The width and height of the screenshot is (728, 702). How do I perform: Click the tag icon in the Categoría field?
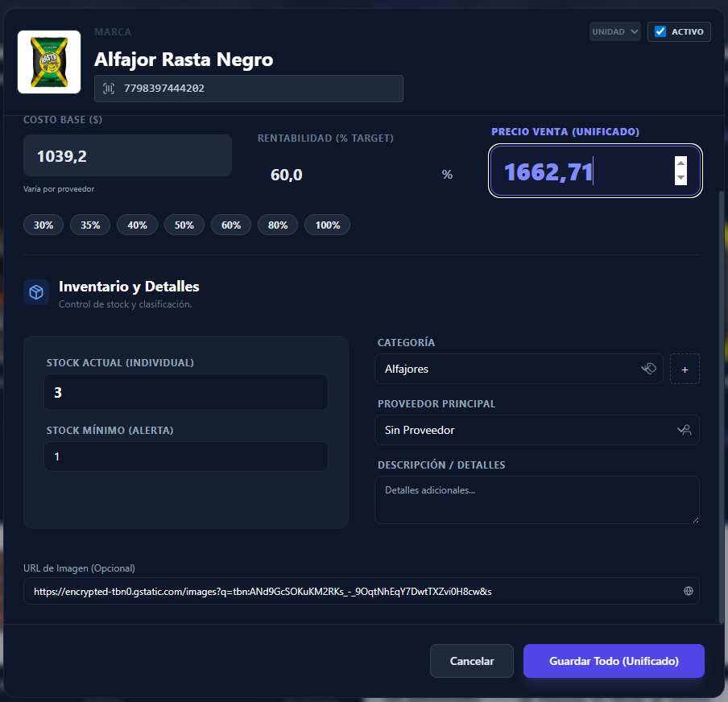click(x=649, y=369)
